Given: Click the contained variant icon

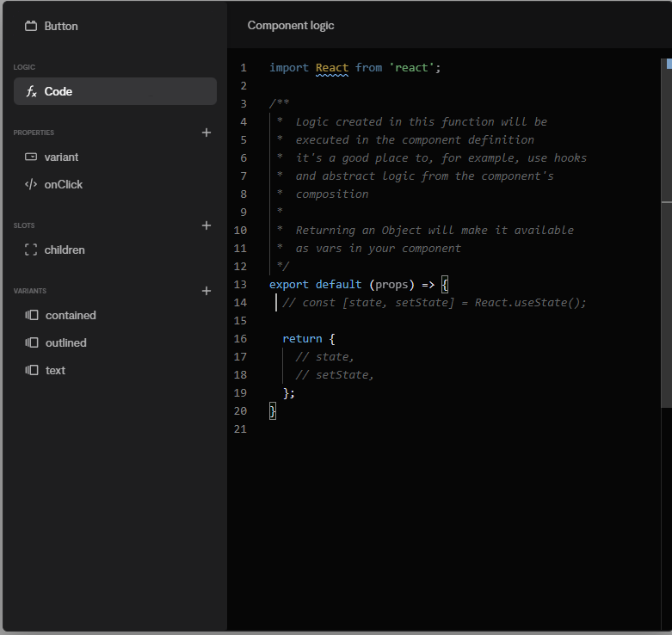Looking at the screenshot, I should pos(32,315).
